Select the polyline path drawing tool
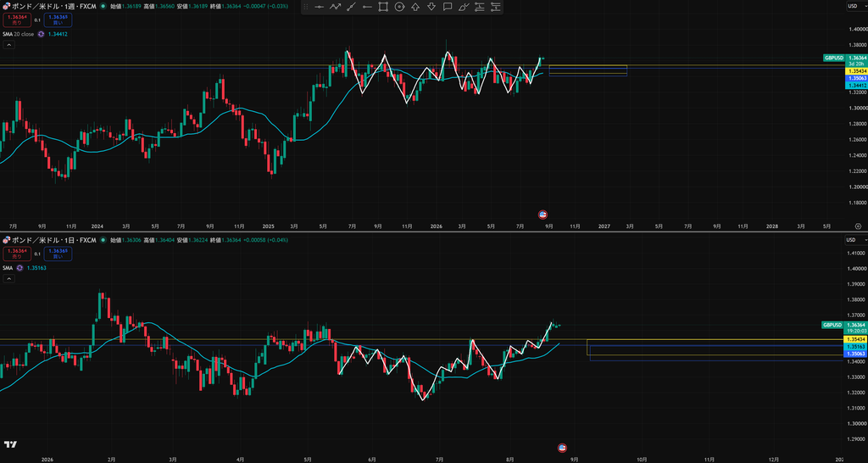868x463 pixels. [335, 7]
